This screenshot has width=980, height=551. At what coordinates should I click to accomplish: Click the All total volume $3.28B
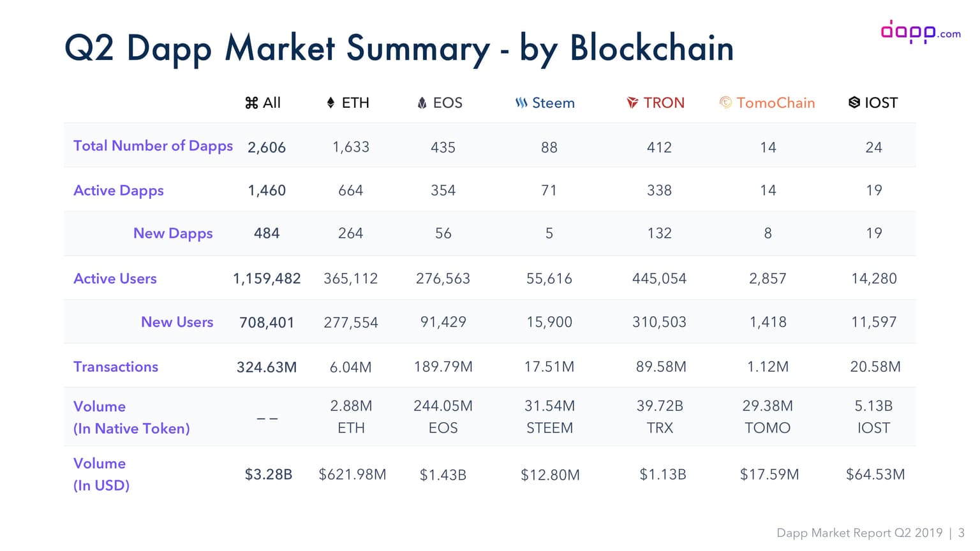tap(269, 474)
